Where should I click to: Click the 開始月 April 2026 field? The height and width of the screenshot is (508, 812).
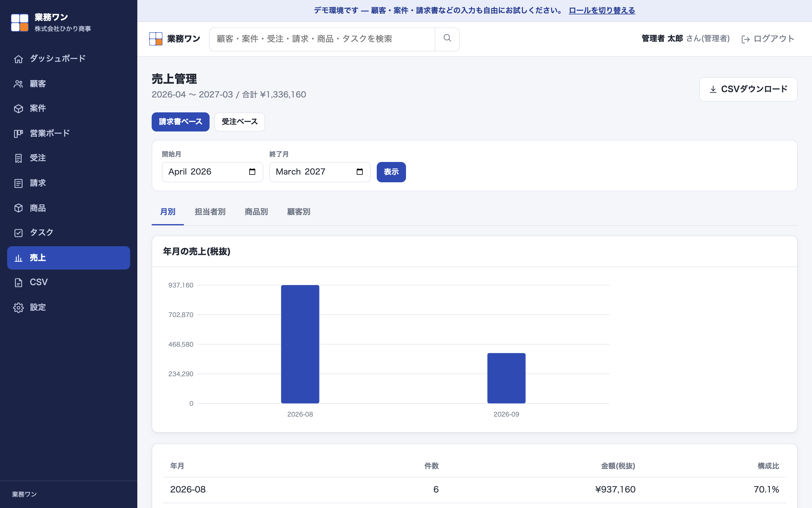212,172
